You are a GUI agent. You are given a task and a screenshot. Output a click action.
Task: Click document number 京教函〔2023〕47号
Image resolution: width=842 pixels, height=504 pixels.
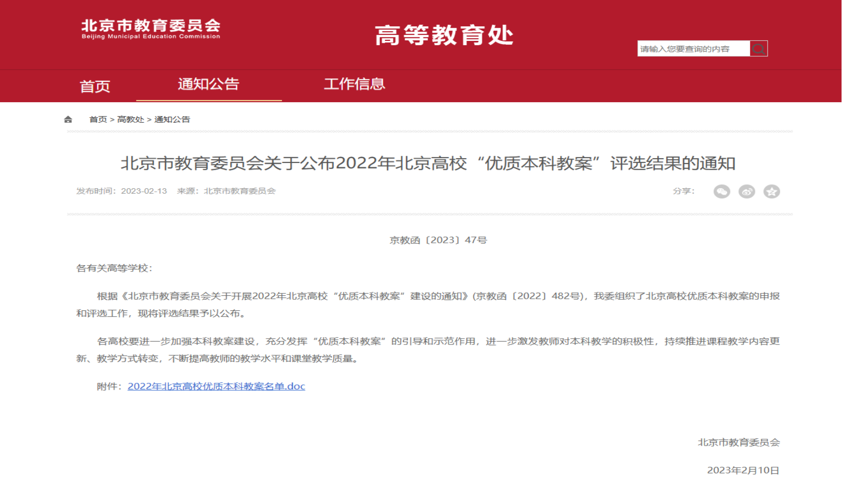[438, 240]
